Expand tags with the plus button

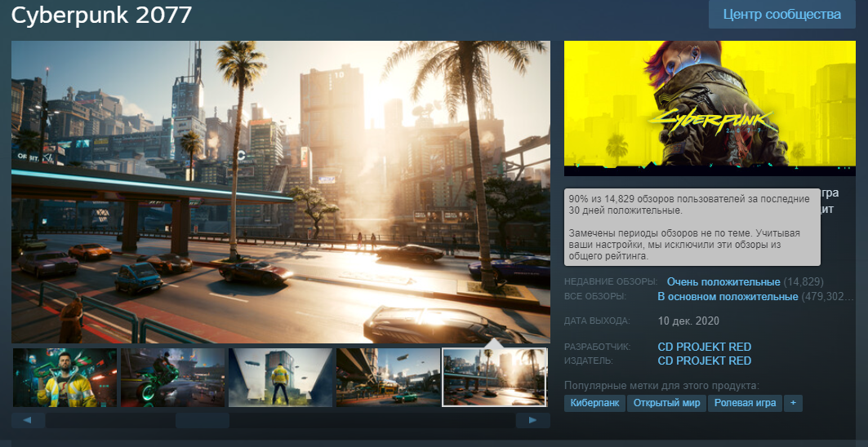793,403
